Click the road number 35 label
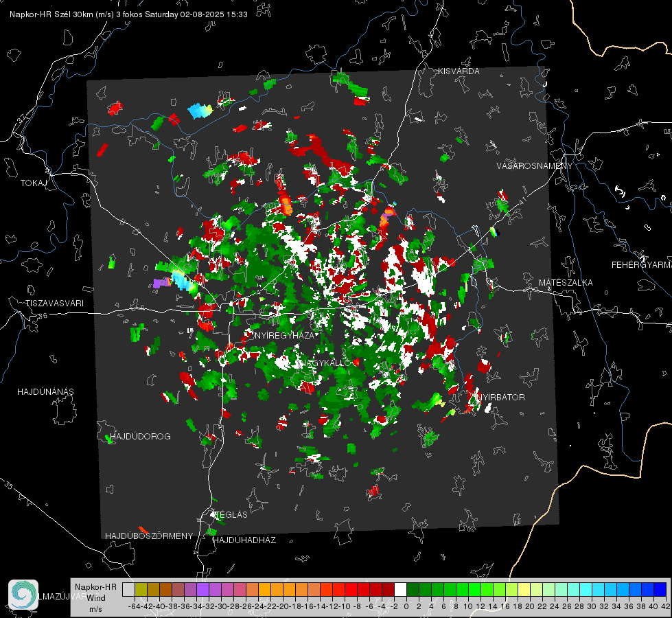The image size is (672, 618). pyautogui.click(x=9, y=485)
